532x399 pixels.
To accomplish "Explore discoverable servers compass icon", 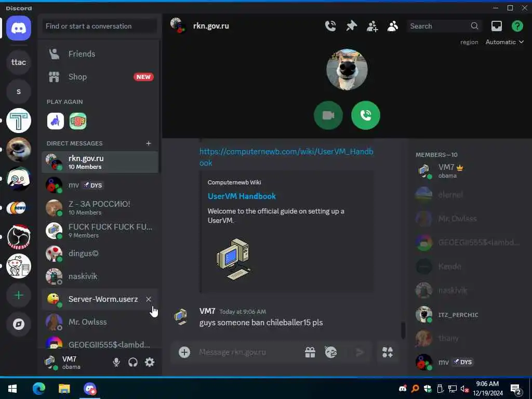I will point(19,324).
